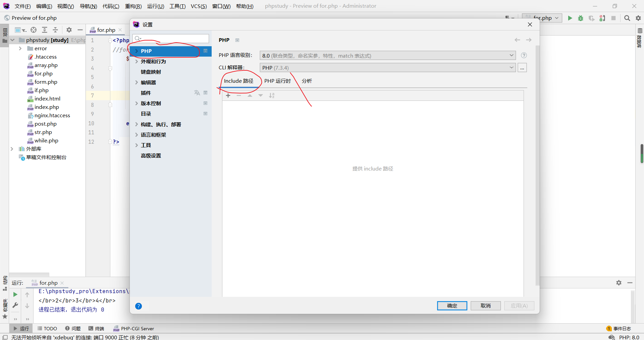The height and width of the screenshot is (340, 644).
Task: Open the 问题 tool window
Action: click(x=73, y=329)
